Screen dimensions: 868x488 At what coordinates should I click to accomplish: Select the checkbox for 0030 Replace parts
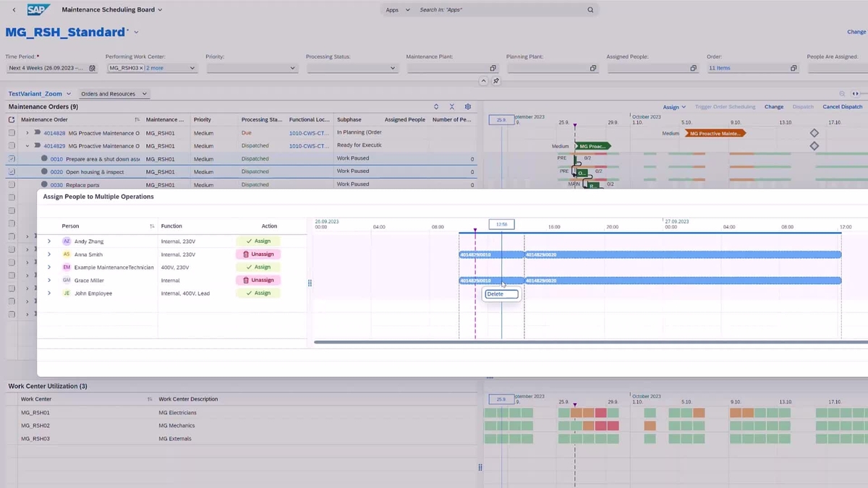[x=12, y=184]
